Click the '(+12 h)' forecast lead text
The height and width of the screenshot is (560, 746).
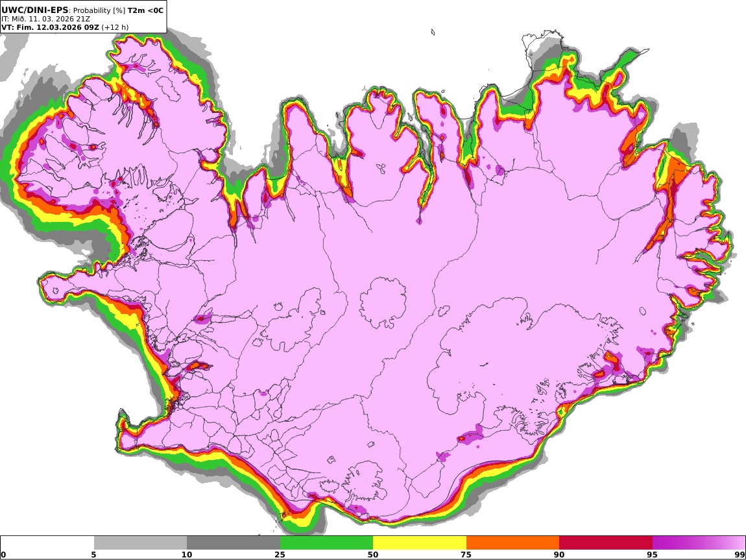(115, 27)
